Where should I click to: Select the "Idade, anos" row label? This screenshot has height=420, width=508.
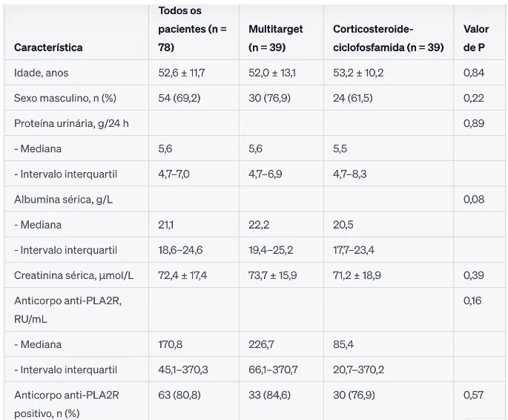42,73
